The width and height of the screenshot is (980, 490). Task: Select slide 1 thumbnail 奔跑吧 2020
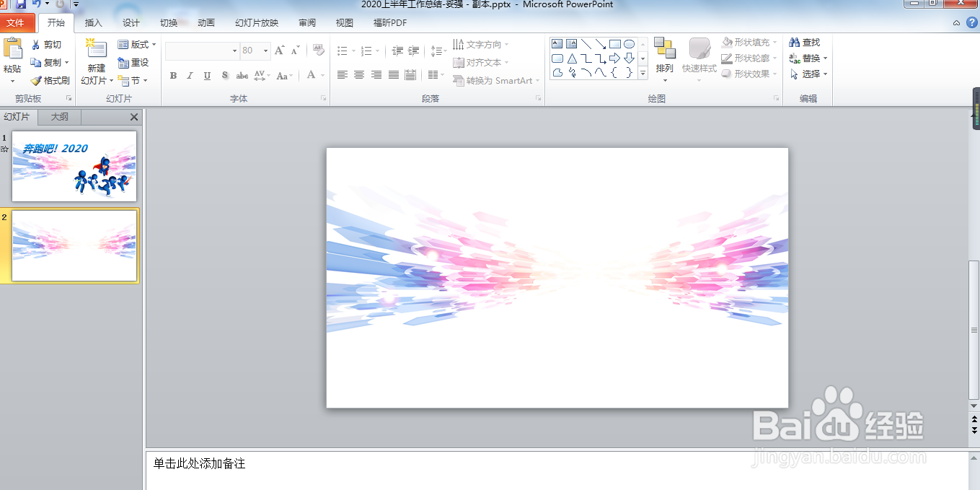(x=74, y=166)
